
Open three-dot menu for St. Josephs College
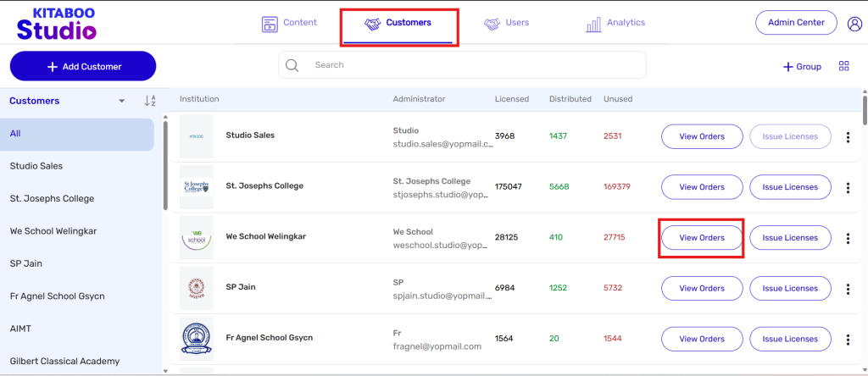(848, 188)
